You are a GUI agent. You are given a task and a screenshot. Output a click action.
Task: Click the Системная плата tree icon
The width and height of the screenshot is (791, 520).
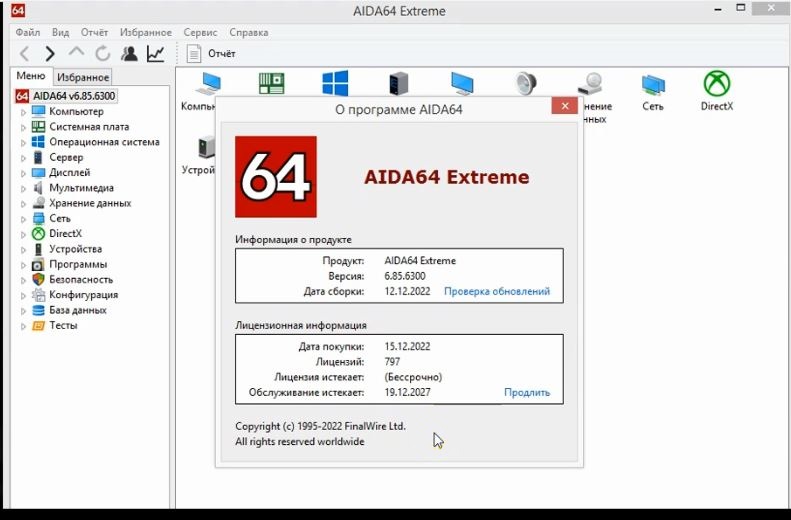tap(38, 127)
